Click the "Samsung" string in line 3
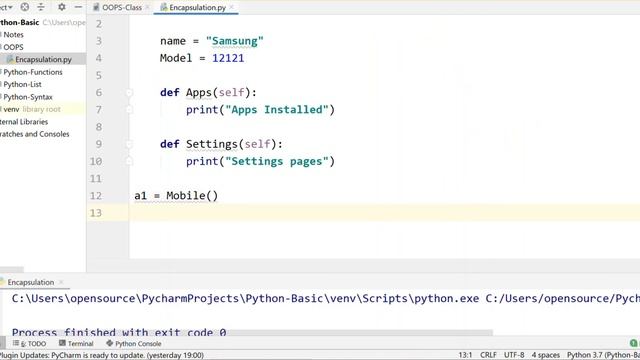 [235, 41]
